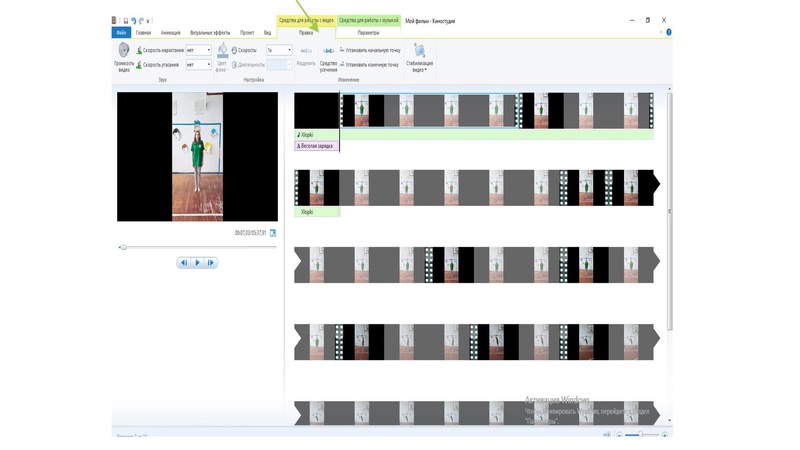The height and width of the screenshot is (450, 800).
Task: Click the full-screen preview icon
Action: point(273,233)
